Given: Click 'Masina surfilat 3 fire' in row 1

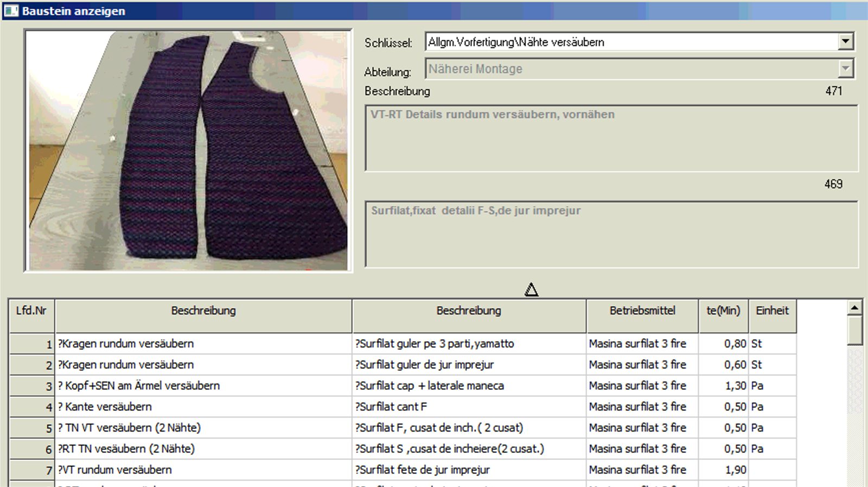Looking at the screenshot, I should (x=642, y=344).
